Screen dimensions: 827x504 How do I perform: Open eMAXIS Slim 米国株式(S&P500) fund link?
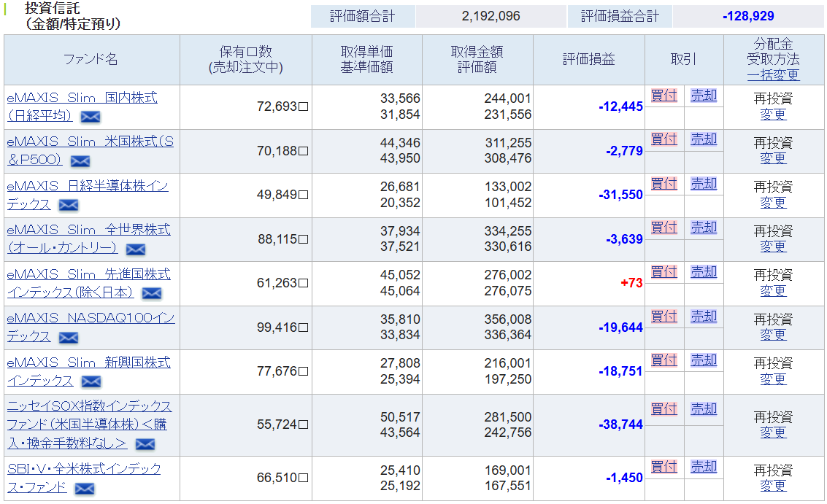91,151
